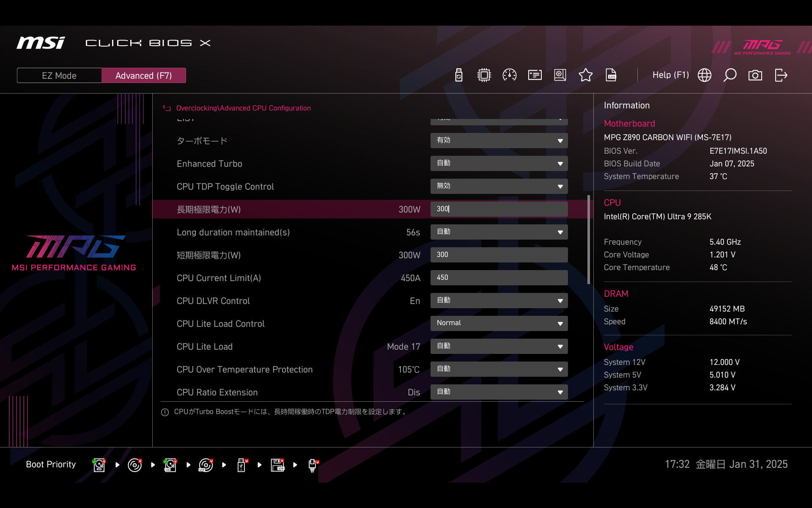Select optical disc boot device icon
Viewport: 812px width, 508px height.
[134, 465]
